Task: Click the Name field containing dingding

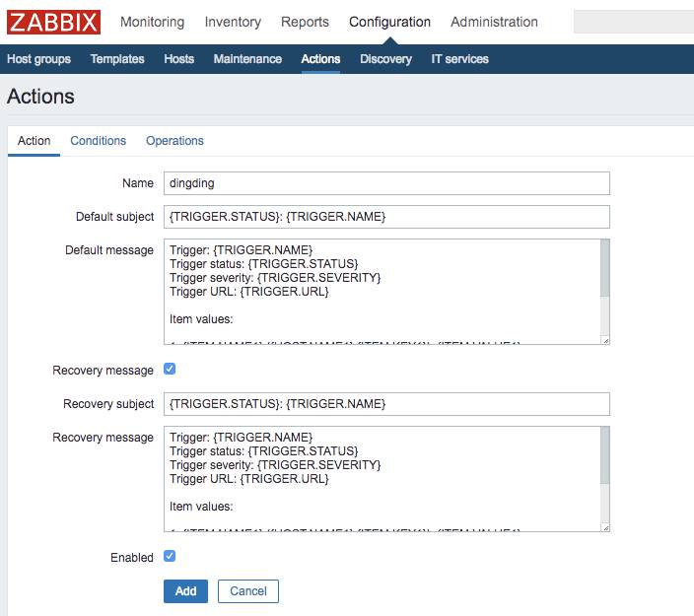Action: coord(386,183)
